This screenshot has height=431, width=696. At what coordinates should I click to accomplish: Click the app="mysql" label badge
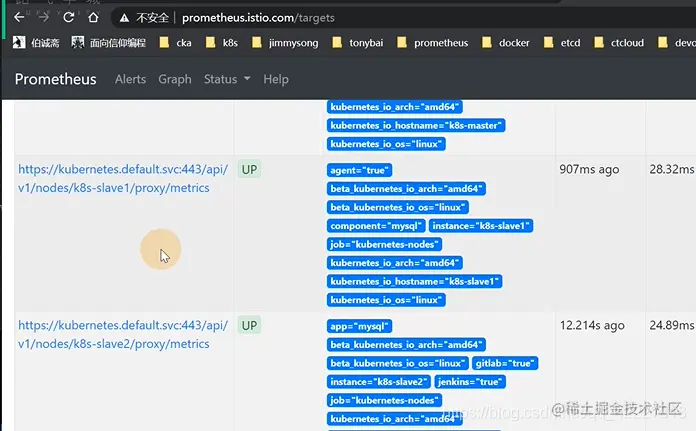tap(360, 326)
